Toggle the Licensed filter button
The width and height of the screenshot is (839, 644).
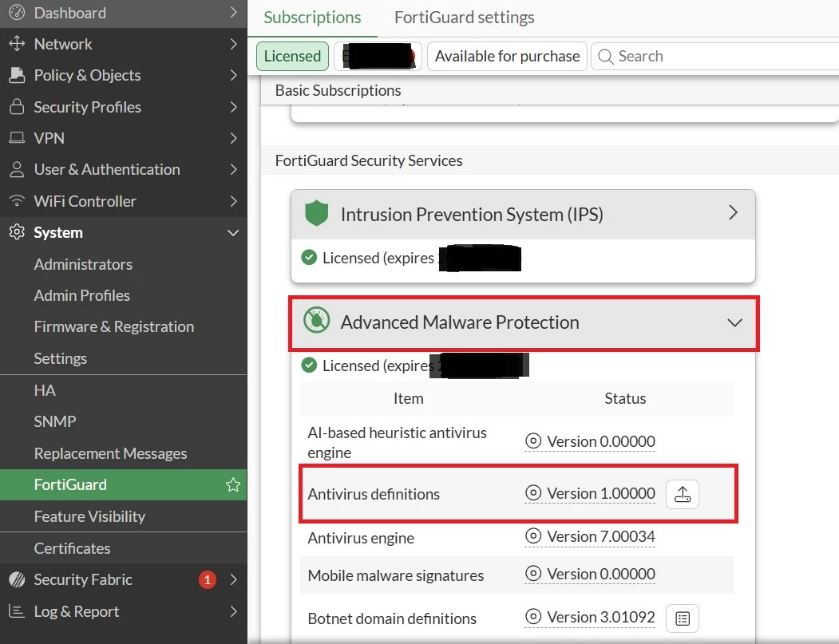click(292, 56)
